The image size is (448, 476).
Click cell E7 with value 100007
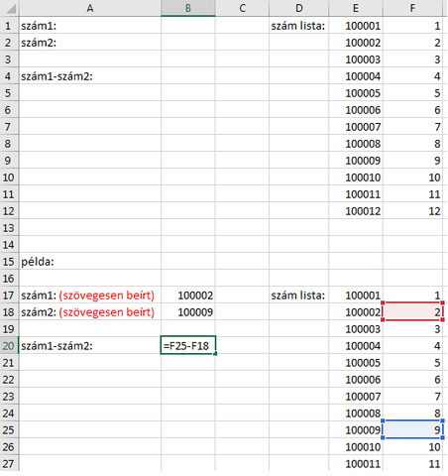(356, 127)
